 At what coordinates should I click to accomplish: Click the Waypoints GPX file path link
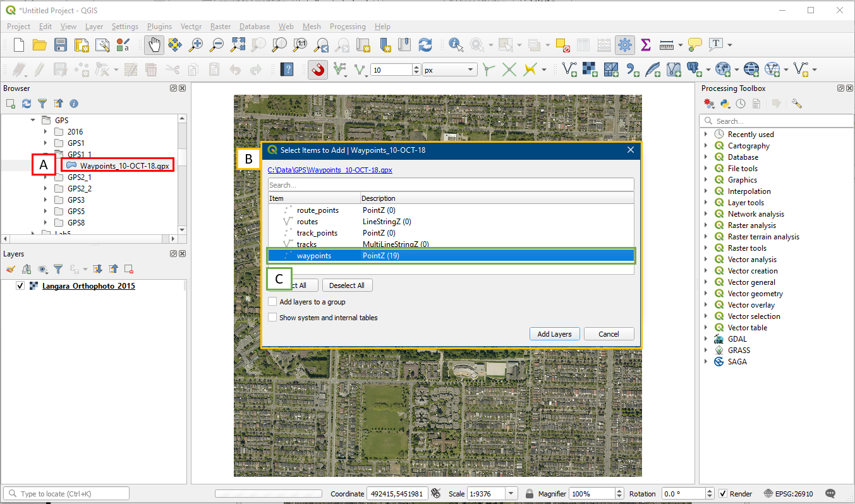click(x=329, y=170)
